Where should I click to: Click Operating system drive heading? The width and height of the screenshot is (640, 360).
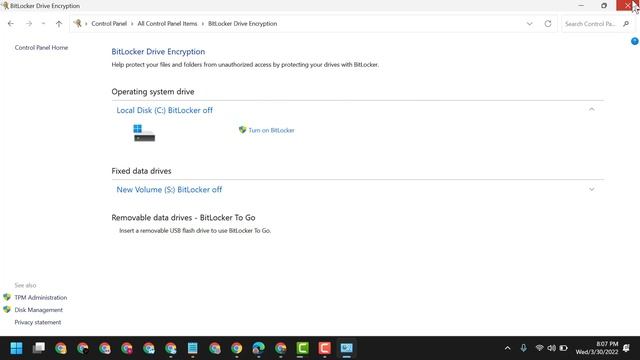153,92
